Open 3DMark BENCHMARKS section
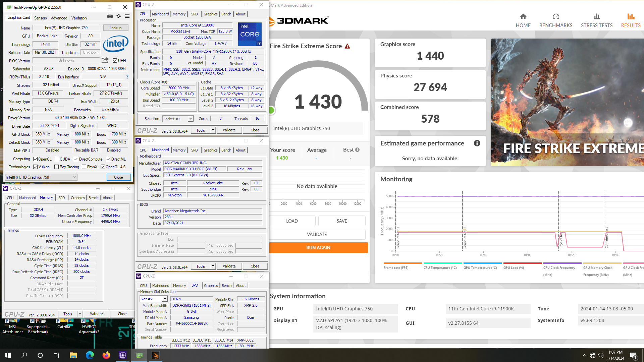The height and width of the screenshot is (362, 644). [x=556, y=21]
